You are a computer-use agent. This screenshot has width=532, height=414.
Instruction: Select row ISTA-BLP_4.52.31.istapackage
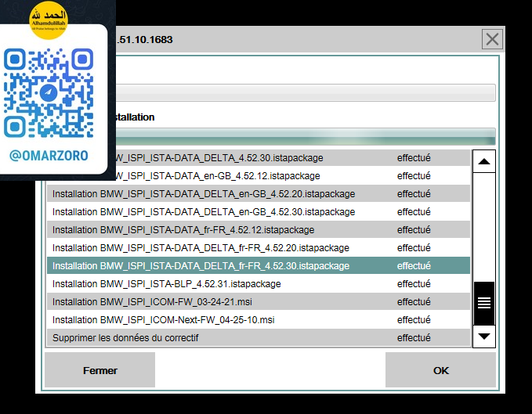point(259,283)
